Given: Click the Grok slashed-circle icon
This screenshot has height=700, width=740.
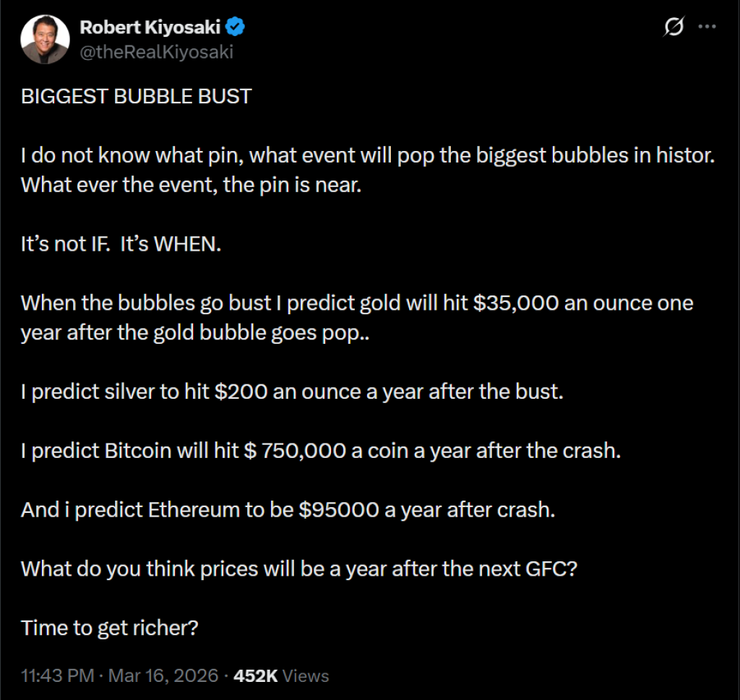Looking at the screenshot, I should pos(674,27).
